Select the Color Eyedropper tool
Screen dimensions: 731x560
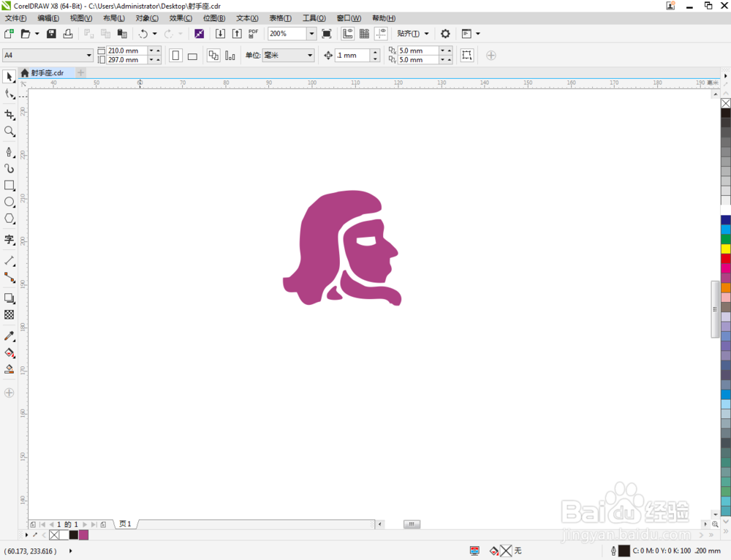click(9, 336)
